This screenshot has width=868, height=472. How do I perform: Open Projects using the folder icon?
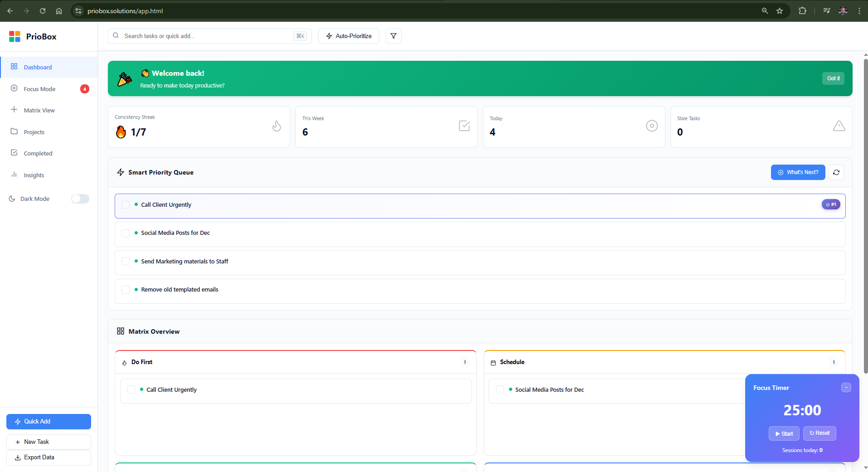14,131
